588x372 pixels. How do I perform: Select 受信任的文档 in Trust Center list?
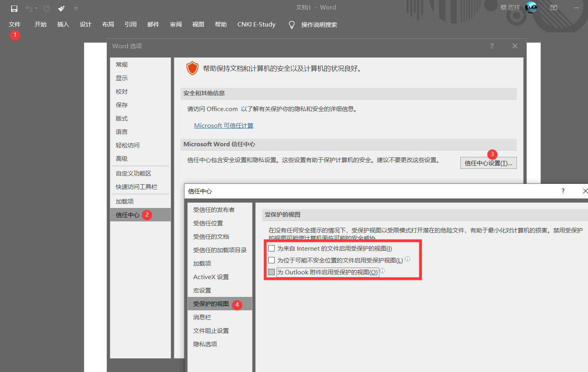(220, 237)
